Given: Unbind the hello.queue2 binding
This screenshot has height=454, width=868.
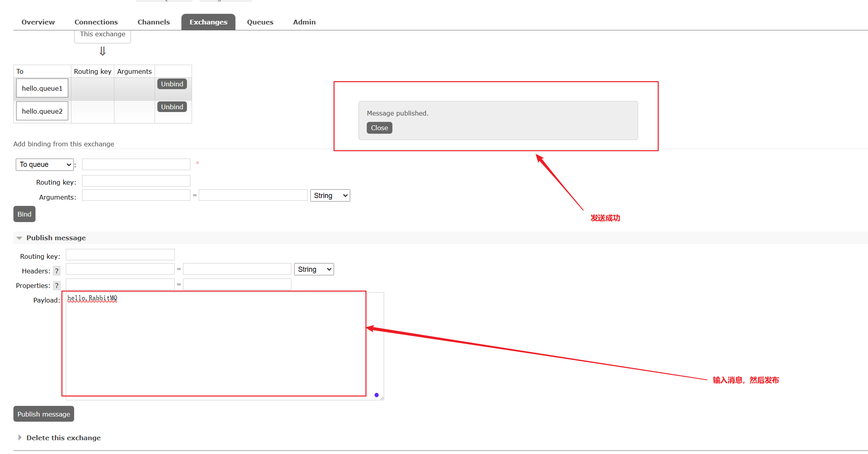Looking at the screenshot, I should [172, 107].
